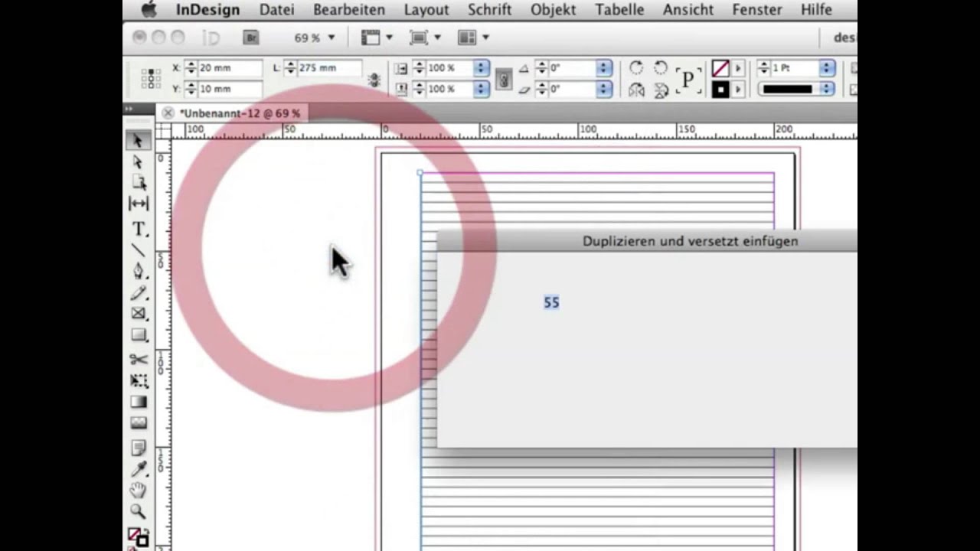
Task: Open the Objekt menu
Action: pos(554,10)
